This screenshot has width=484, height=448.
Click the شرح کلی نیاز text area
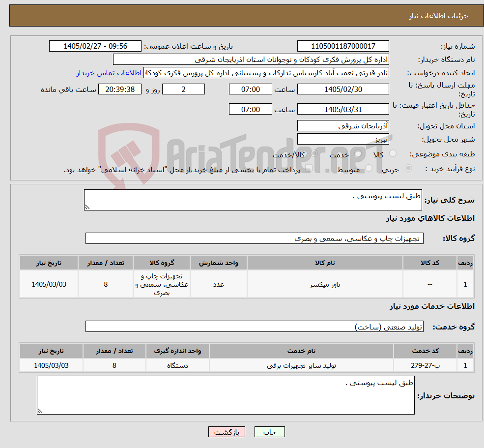point(253,200)
